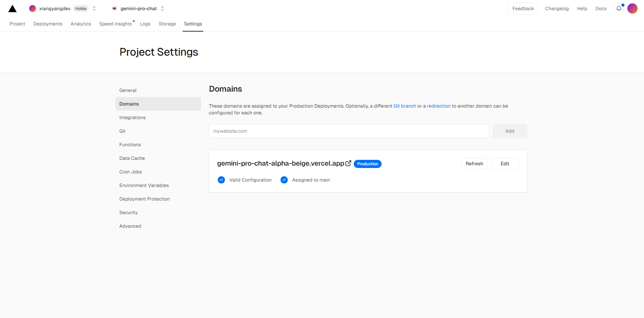Click the xiangyangdev team avatar
This screenshot has height=318, width=644.
coord(33,8)
